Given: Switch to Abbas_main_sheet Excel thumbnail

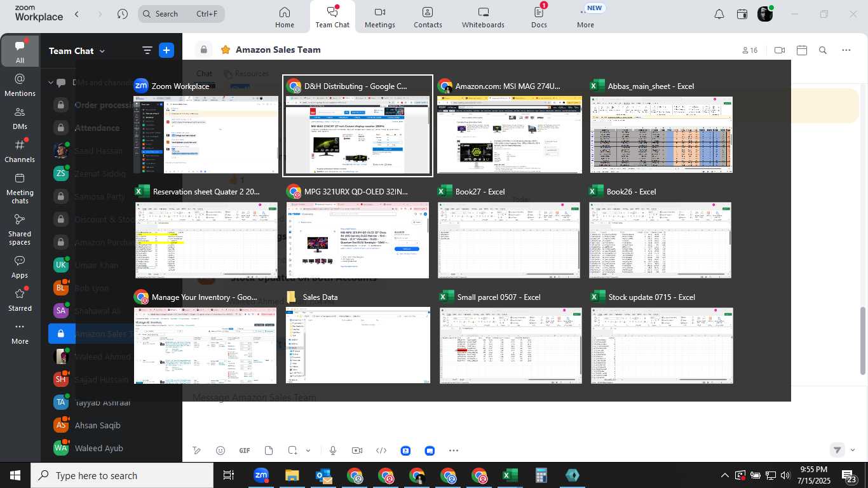Looking at the screenshot, I should pos(661,126).
